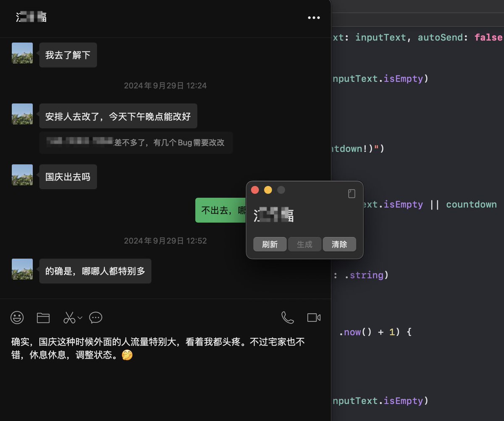The height and width of the screenshot is (421, 504).
Task: Select message 安排人去改了，今天下午晚点能改好
Action: click(x=118, y=116)
